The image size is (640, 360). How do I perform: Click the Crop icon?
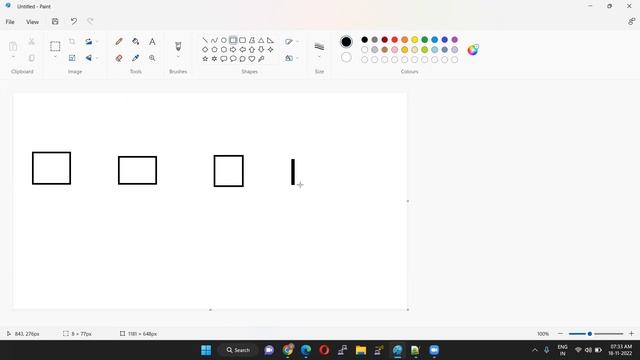pos(72,42)
